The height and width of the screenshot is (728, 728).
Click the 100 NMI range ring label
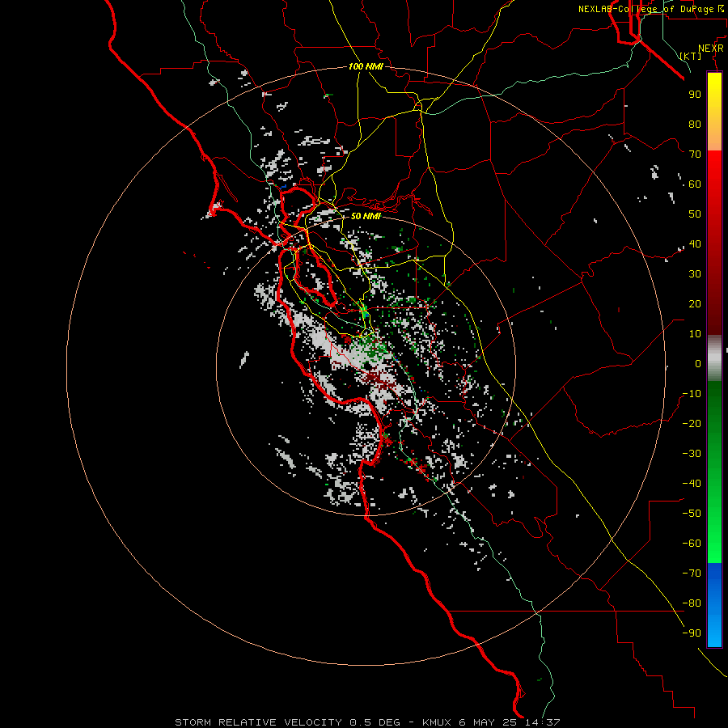pos(366,66)
